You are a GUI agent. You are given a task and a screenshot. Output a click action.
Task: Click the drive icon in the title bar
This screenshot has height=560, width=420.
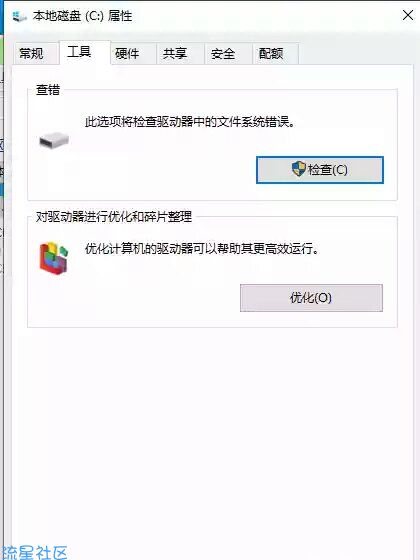point(19,16)
